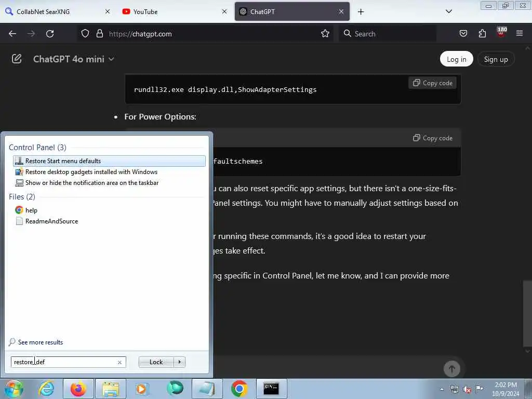Open the Action Center flag icon

(x=479, y=389)
